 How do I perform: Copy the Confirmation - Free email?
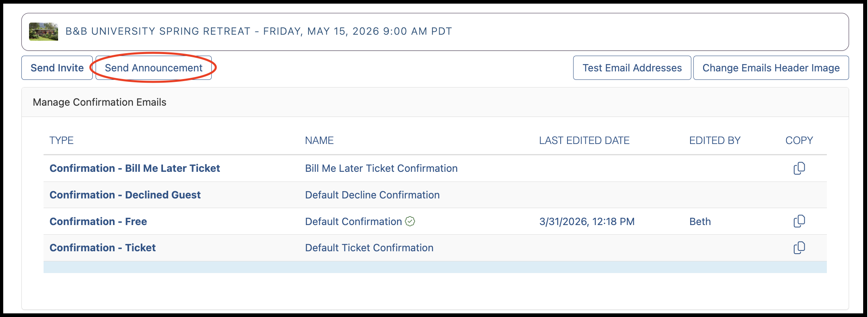(799, 221)
